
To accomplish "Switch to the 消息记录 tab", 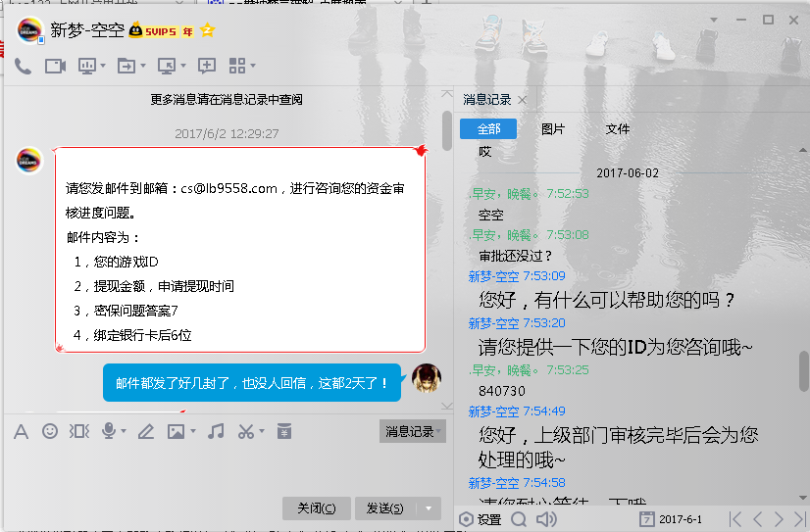I will point(486,100).
